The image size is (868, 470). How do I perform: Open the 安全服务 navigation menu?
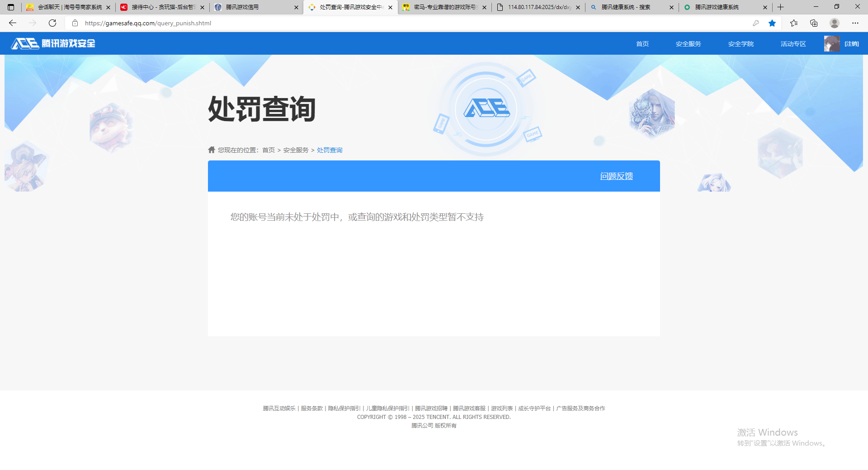click(688, 44)
